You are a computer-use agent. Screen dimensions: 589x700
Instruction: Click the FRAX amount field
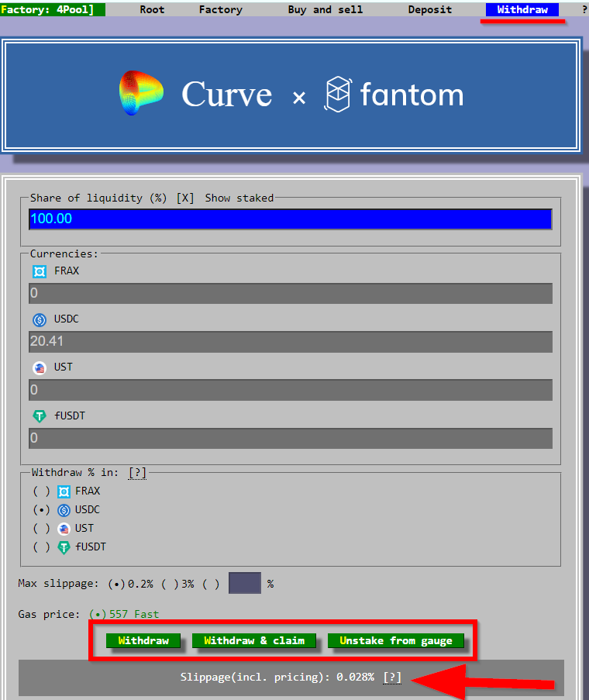[x=291, y=293]
